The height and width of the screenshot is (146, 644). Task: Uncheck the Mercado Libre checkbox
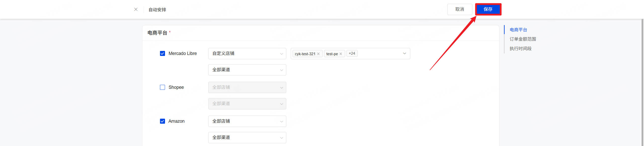coord(163,53)
